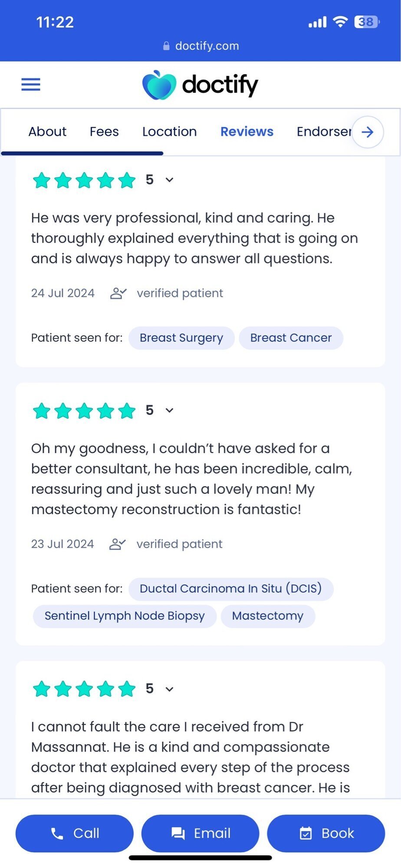This screenshot has height=868, width=401.
Task: Tap the verified patient icon on 23 Jul review
Action: (x=117, y=544)
